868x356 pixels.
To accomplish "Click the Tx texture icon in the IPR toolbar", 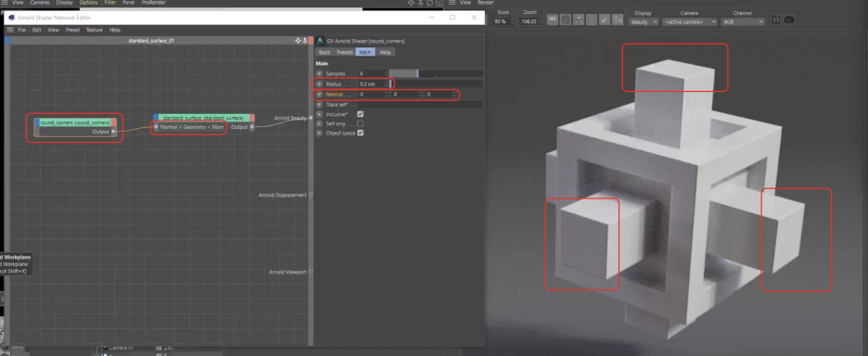I will [x=619, y=19].
